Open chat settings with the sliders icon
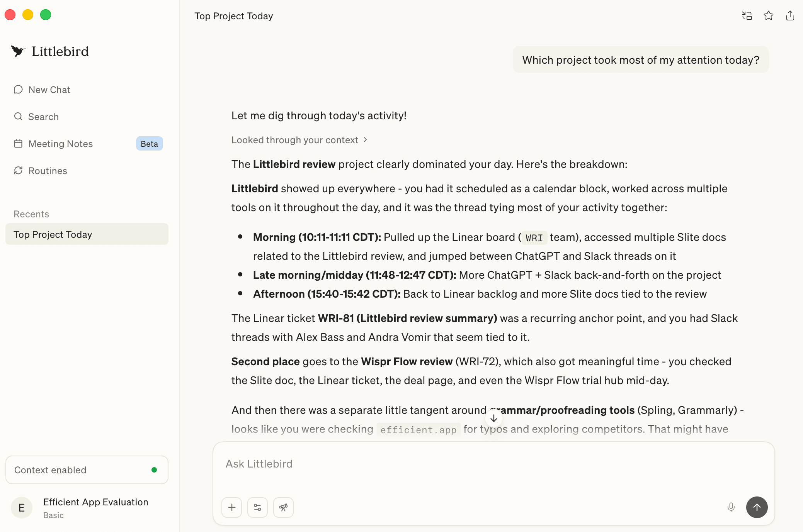The image size is (803, 532). (x=257, y=507)
